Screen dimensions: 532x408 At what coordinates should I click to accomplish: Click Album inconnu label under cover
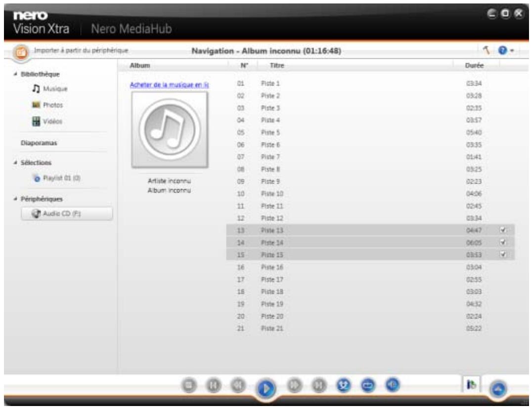click(169, 191)
